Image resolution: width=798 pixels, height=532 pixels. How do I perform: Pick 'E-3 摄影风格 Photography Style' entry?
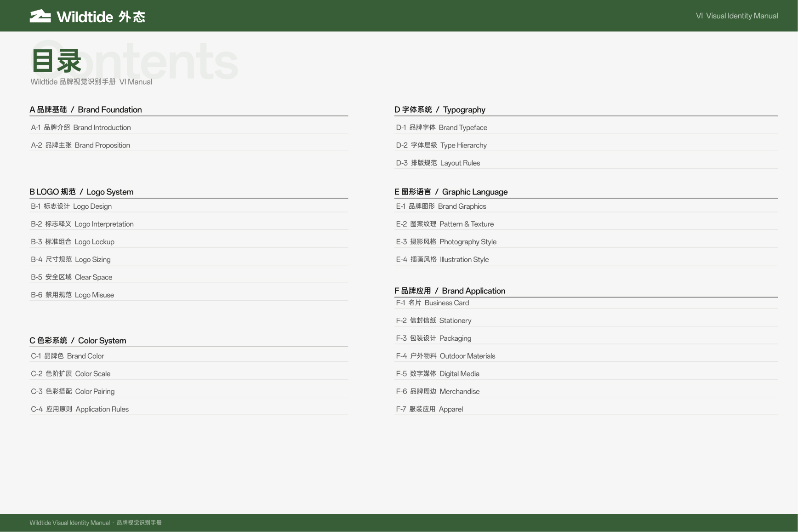(x=446, y=242)
